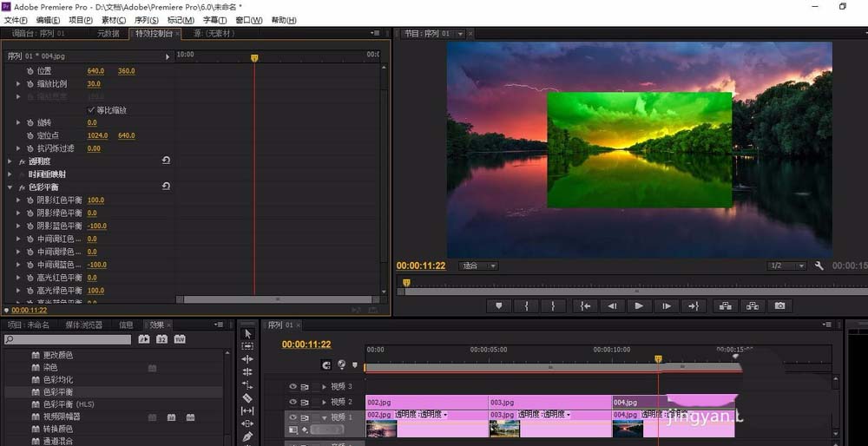Select the Track Select tool
The height and width of the screenshot is (446, 868).
click(x=247, y=346)
